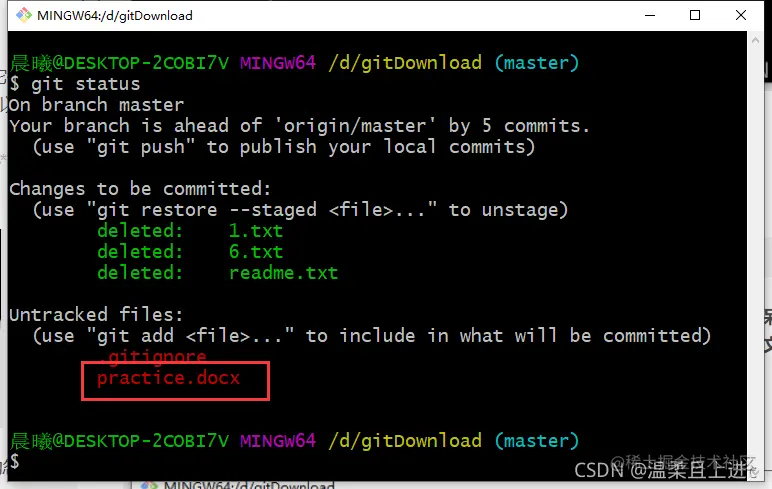This screenshot has height=489, width=772.
Task: Click the deleted readme.txt entry
Action: click(x=217, y=273)
